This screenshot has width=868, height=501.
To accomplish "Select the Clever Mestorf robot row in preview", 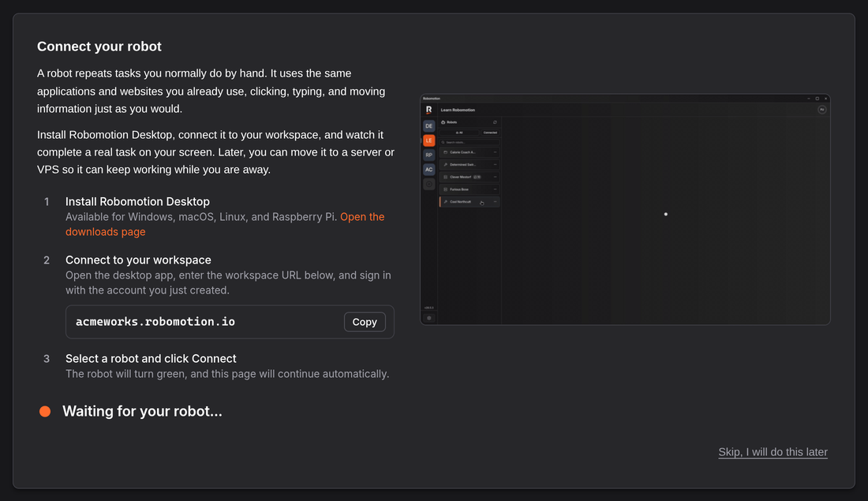I will pyautogui.click(x=470, y=178).
